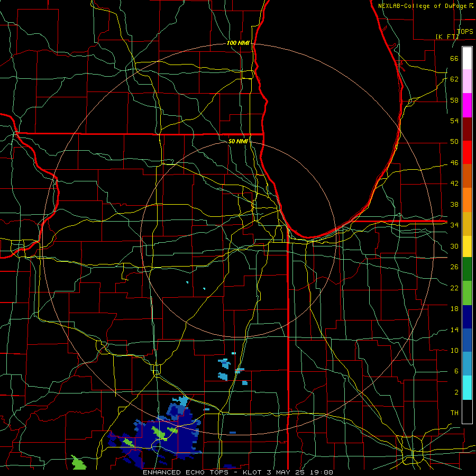The height and width of the screenshot is (476, 476).
Task: Click the "50 NMI" range ring label
Action: tap(238, 141)
